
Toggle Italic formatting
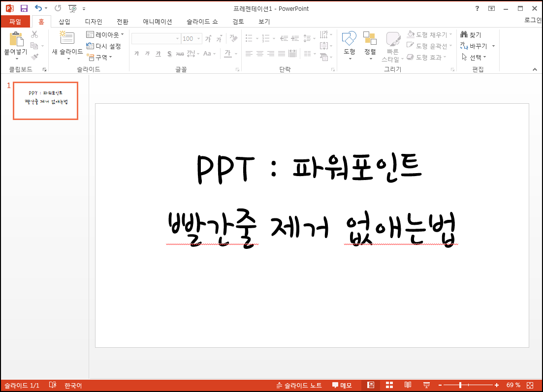(x=148, y=54)
